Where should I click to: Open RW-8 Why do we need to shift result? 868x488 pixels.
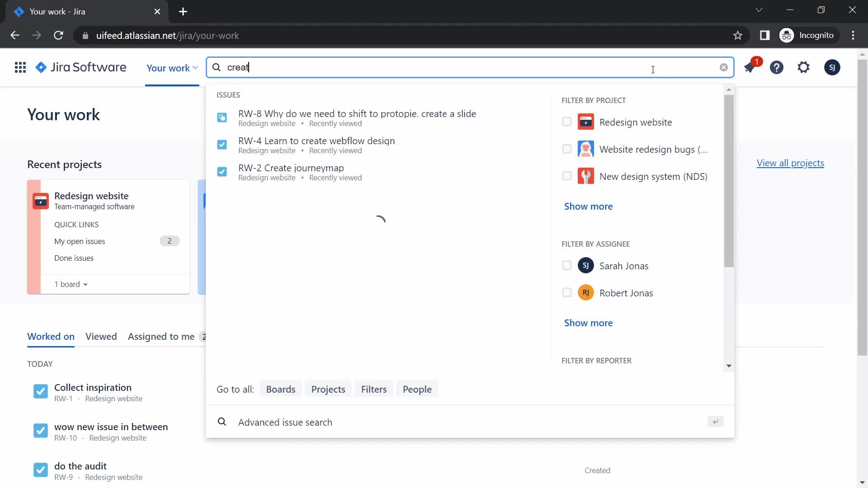378,118
